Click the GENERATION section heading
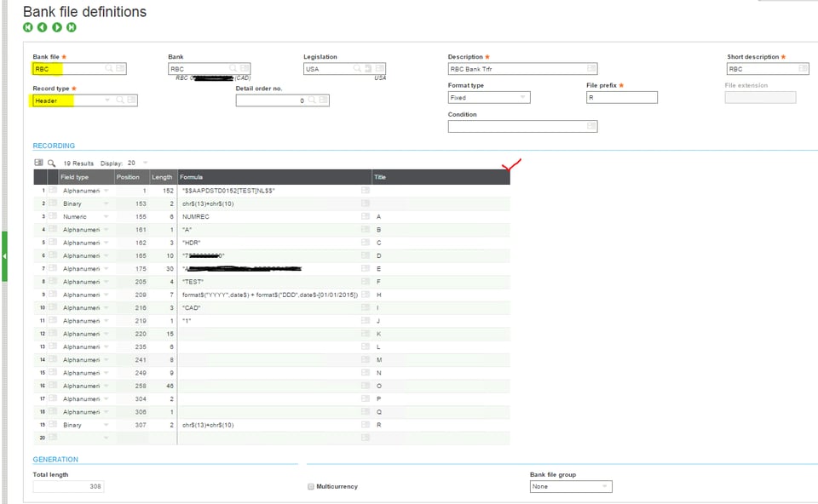This screenshot has width=818, height=504. [55, 459]
